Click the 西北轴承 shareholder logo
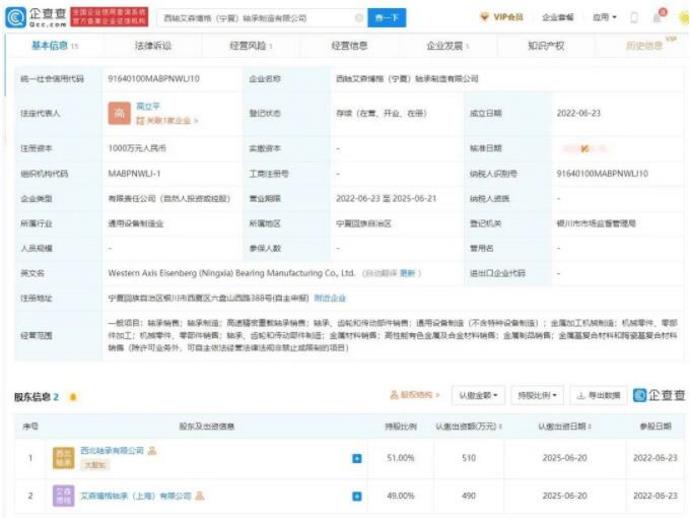Image resolution: width=690 pixels, height=522 pixels. tap(63, 457)
